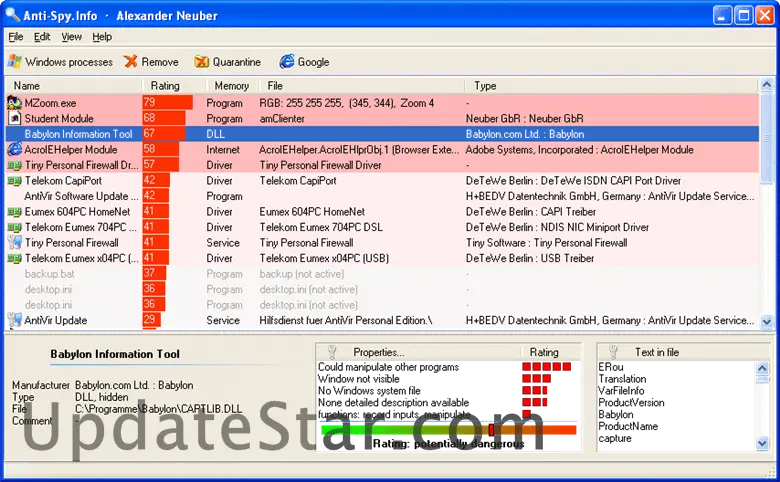
Task: Click the Telekom CapiPort driver icon
Action: coord(14,181)
